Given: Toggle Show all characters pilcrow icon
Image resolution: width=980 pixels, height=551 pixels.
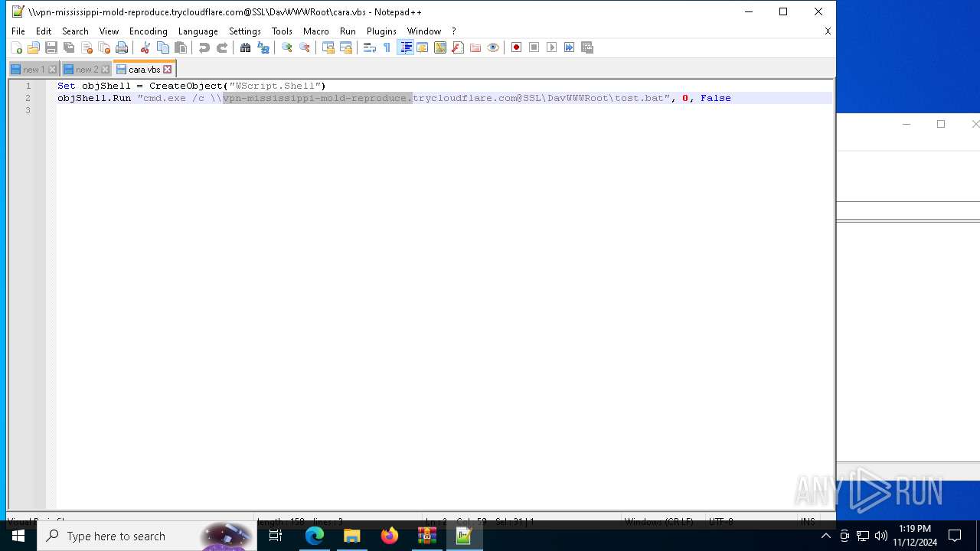Looking at the screenshot, I should coord(387,47).
